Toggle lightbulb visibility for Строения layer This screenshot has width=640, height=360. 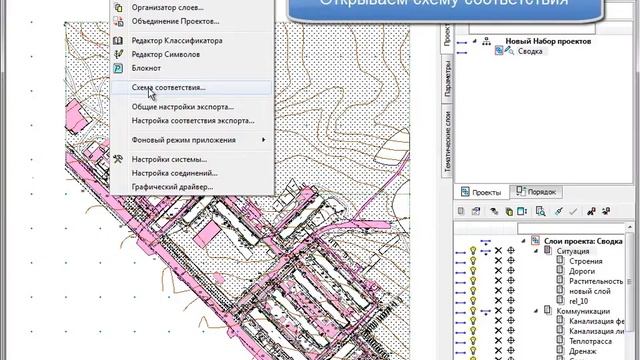point(473,261)
